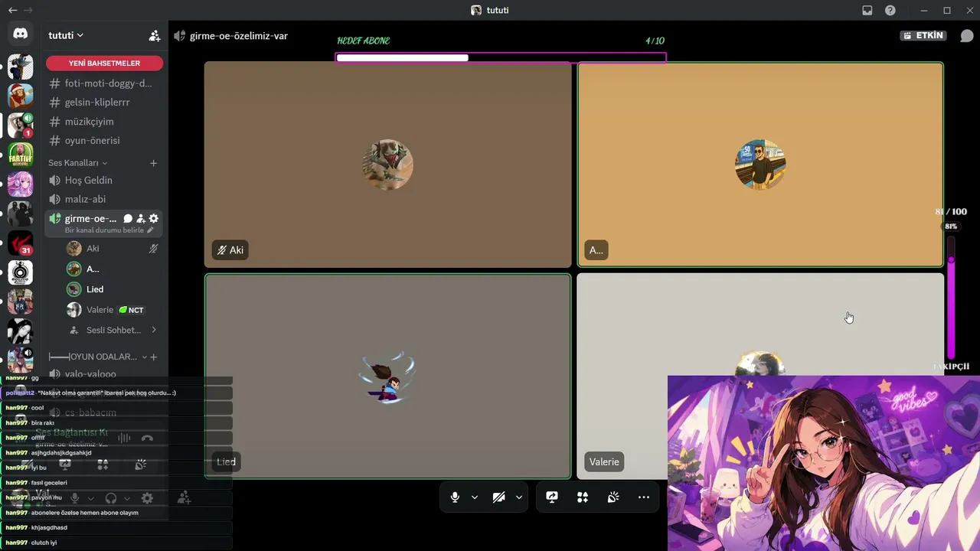Open more call options menu
980x551 pixels.
coord(644,497)
